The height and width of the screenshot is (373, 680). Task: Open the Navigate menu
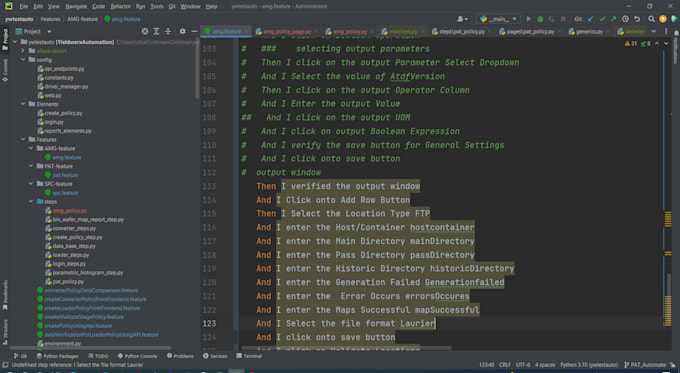75,7
